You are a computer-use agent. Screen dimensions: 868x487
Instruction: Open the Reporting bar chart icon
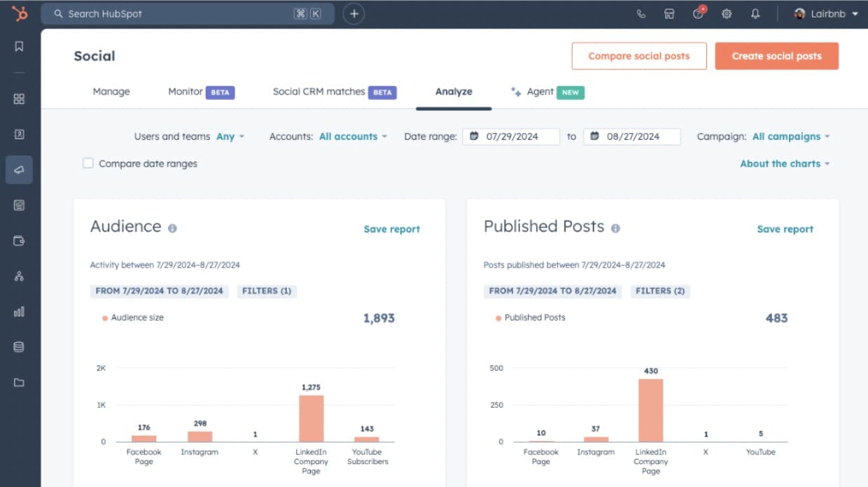(20, 311)
